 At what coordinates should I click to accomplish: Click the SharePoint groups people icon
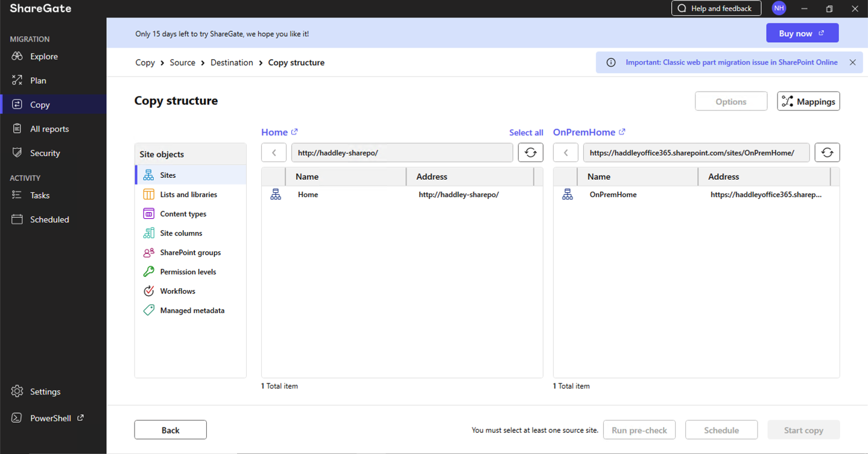click(x=148, y=252)
